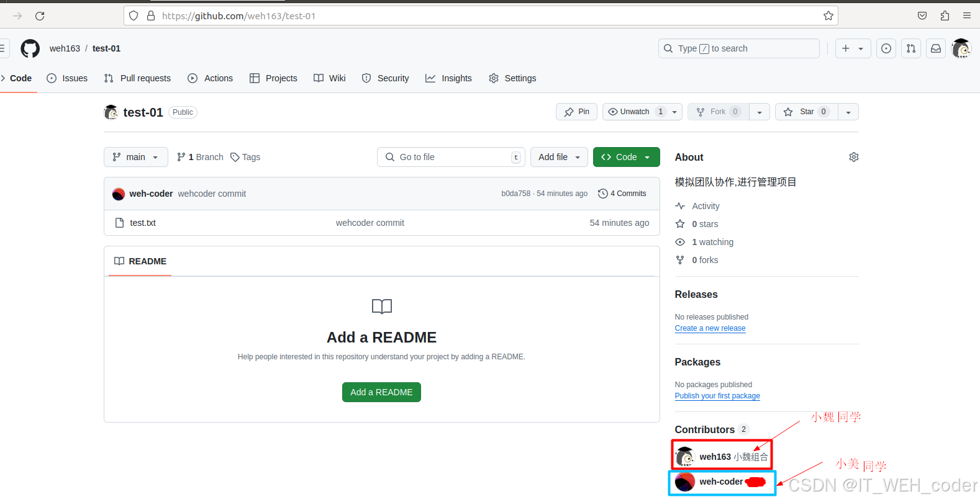Open the Pull requests tab
Viewport: 980px width, 502px height.
pos(137,78)
